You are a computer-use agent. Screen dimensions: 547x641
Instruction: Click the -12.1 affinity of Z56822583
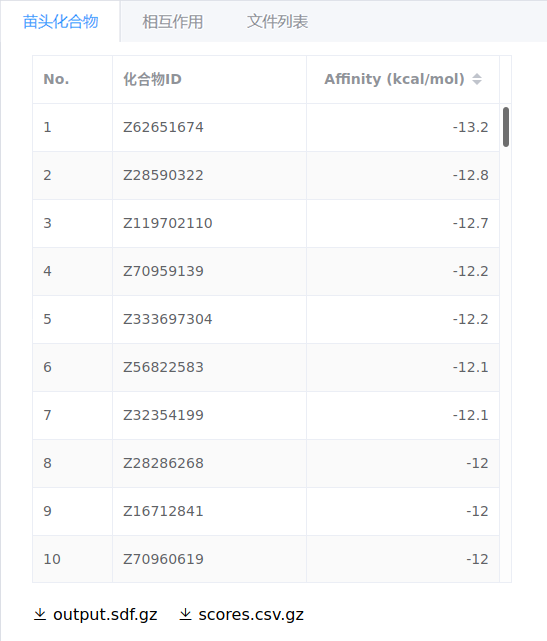[x=470, y=367]
